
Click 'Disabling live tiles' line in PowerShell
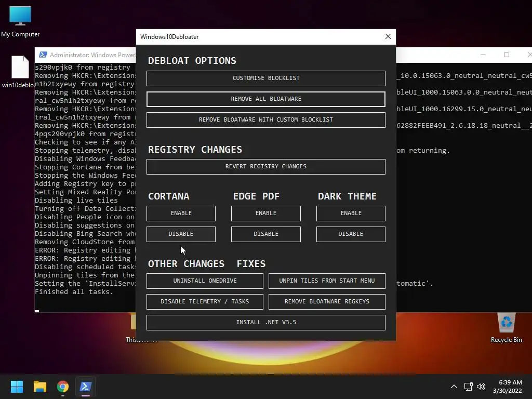76,200
